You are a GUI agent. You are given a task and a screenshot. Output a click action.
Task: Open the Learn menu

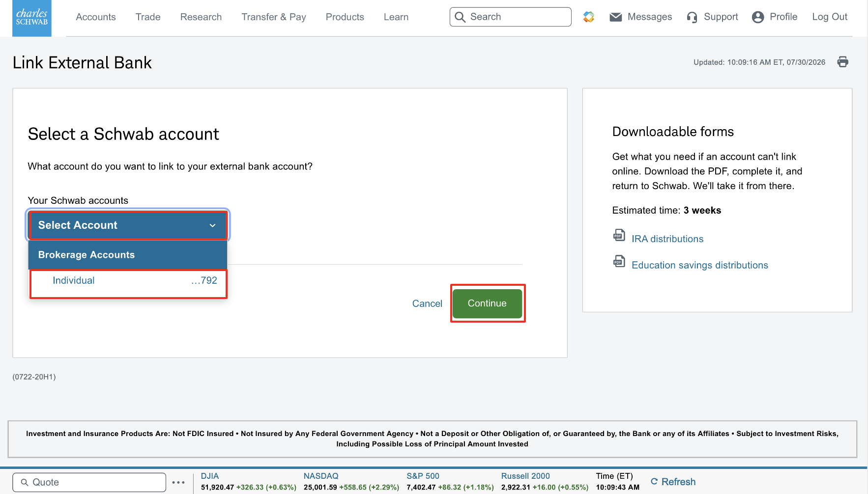point(396,17)
